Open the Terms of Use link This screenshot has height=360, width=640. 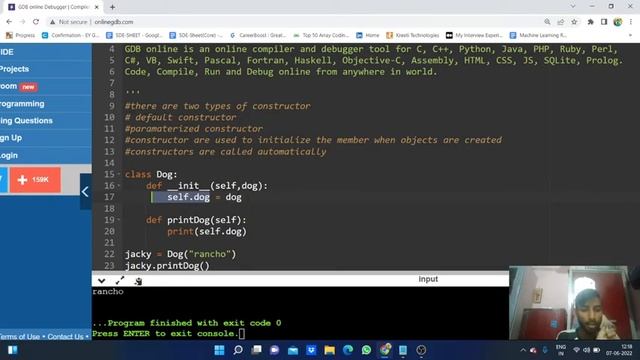coord(20,337)
